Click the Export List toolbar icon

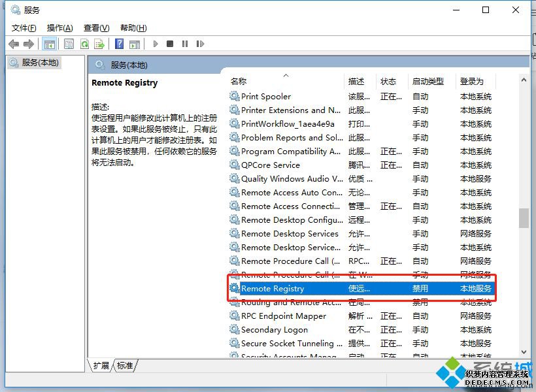(x=99, y=44)
